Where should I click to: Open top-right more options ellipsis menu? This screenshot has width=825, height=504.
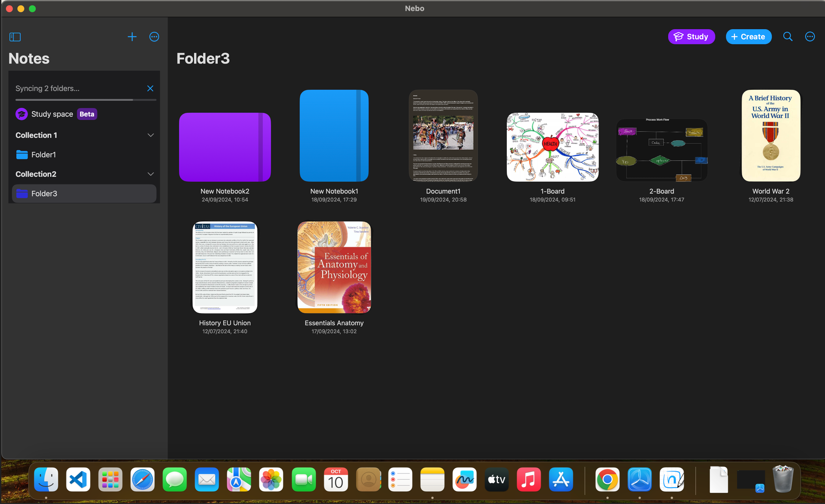coord(810,37)
